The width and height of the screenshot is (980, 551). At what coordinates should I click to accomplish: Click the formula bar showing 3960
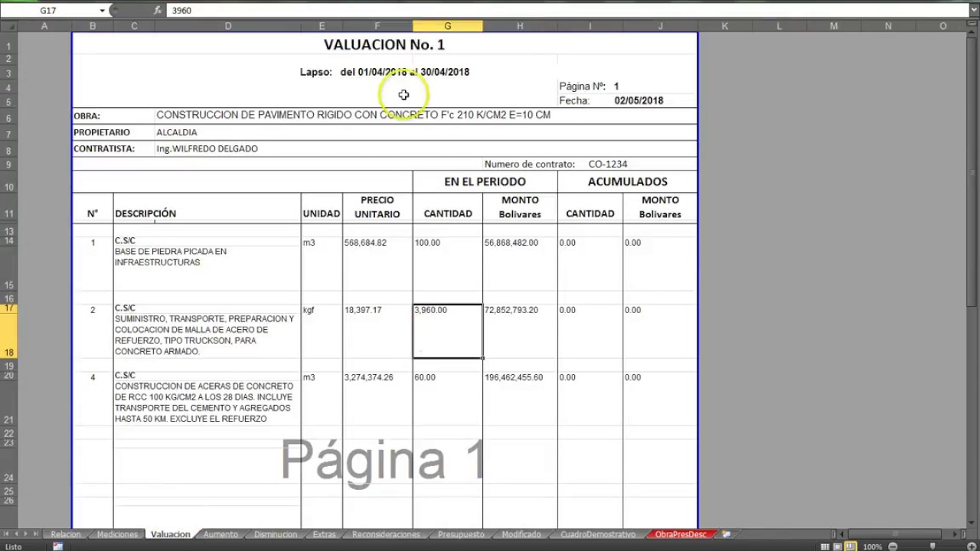[x=567, y=11]
